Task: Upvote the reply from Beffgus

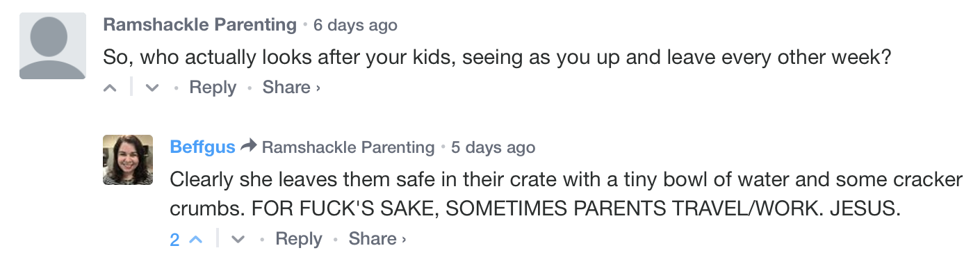Action: tap(196, 239)
